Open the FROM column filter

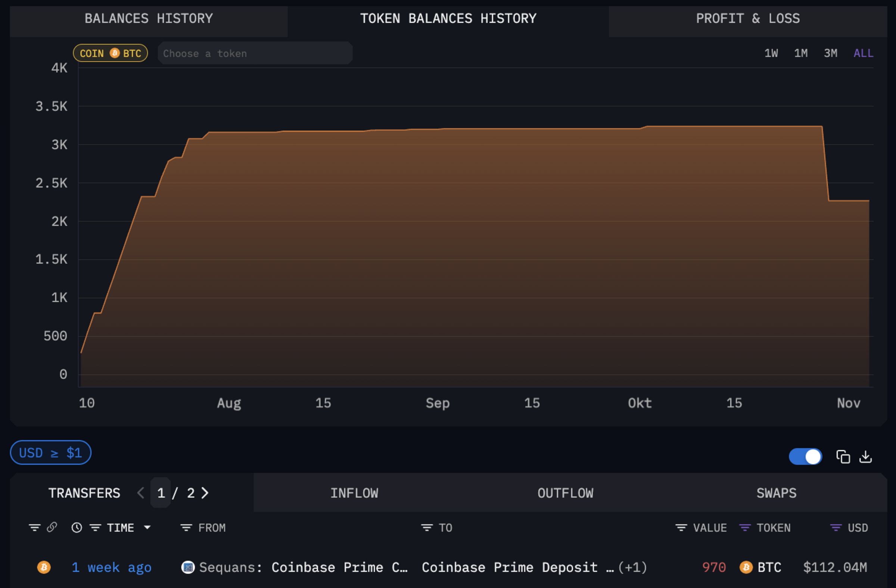click(x=186, y=528)
